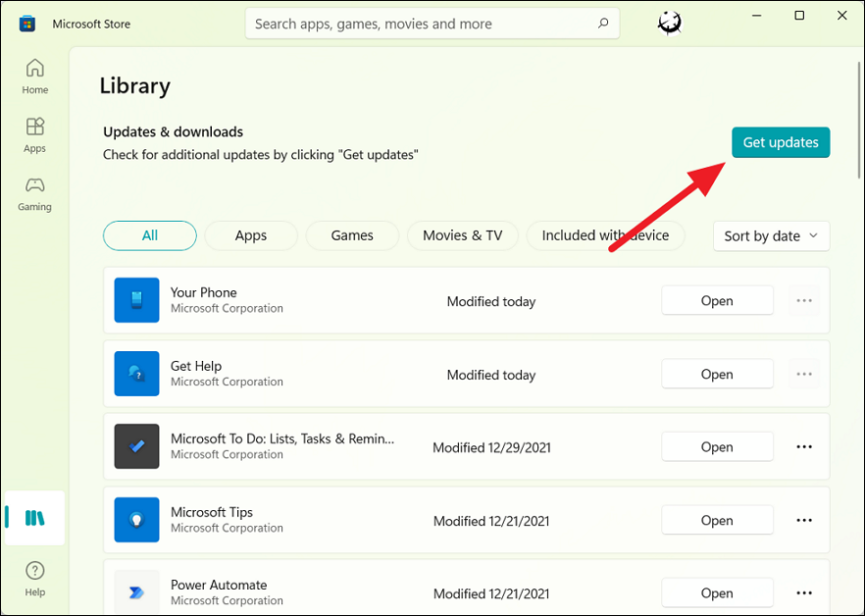Click the Get Help app icon
The height and width of the screenshot is (616, 865).
(x=137, y=374)
